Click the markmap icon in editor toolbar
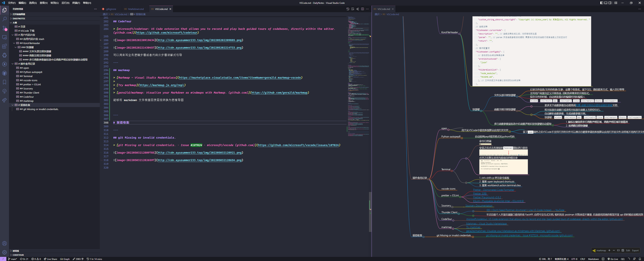The width and height of the screenshot is (644, 261). coord(358,9)
